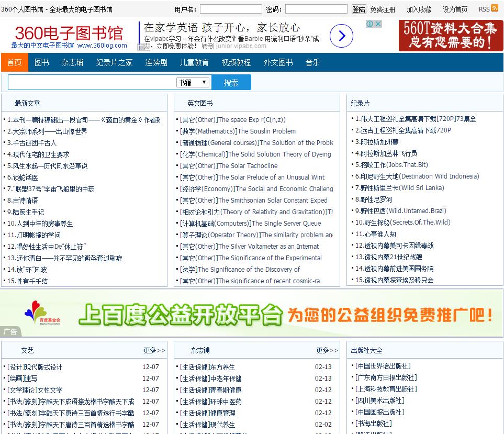Open article 2.大宗师系列——出山惊世界
504x434 pixels.
point(47,131)
